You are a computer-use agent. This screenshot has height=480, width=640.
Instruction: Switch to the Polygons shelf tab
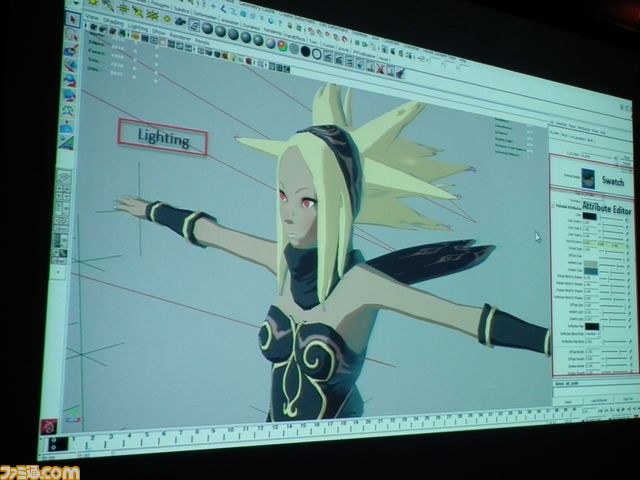160,6
